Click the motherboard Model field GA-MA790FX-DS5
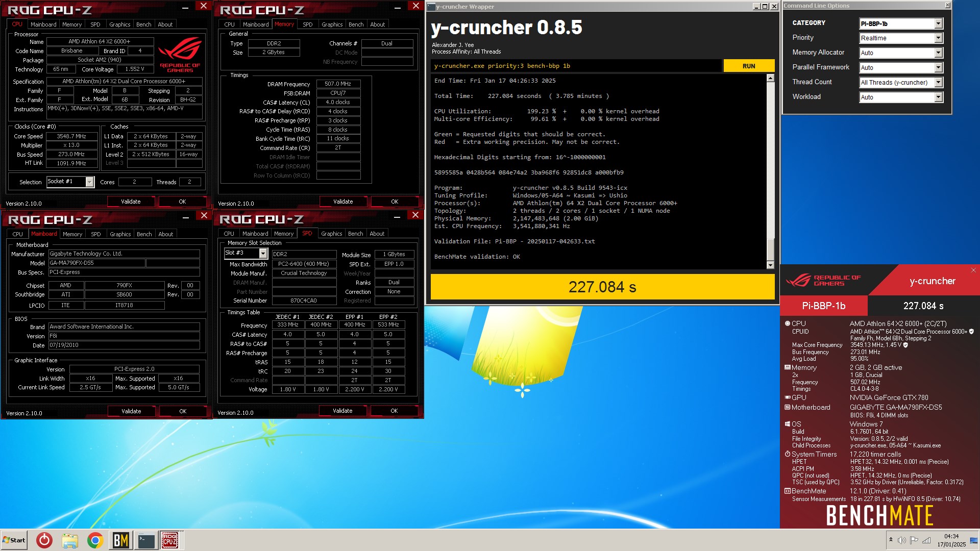Screen dimensions: 980x551 point(96,263)
